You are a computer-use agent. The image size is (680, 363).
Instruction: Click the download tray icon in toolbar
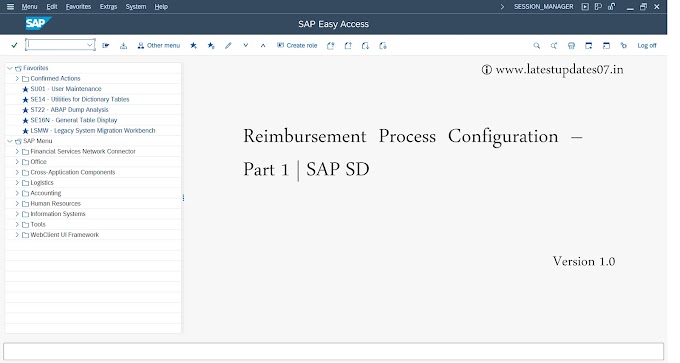point(124,46)
